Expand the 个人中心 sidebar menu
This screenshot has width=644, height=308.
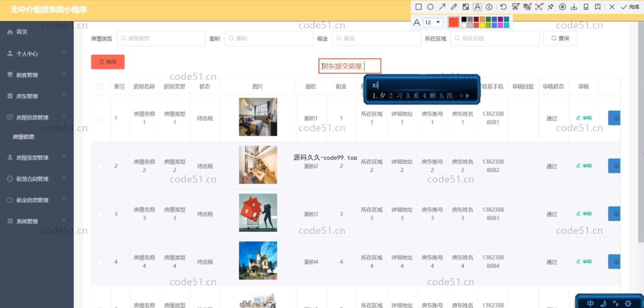pyautogui.click(x=37, y=53)
